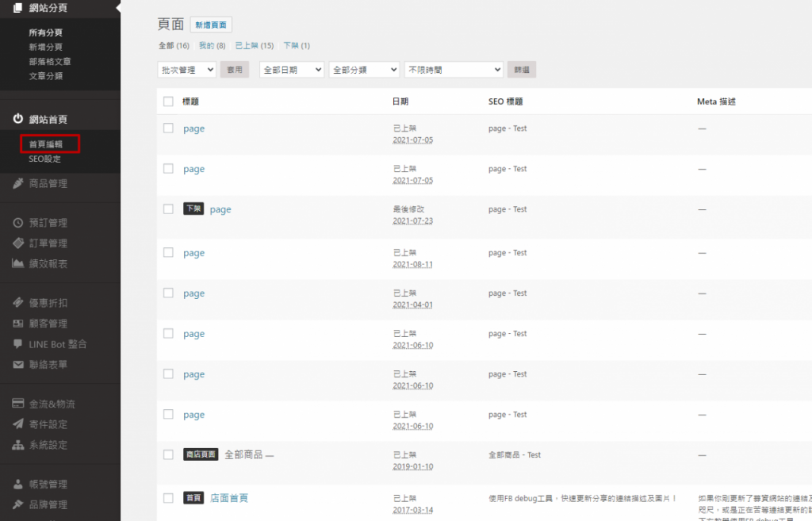Expand the 全部日期 date filter dropdown
Viewport: 812px width, 521px height.
pyautogui.click(x=292, y=70)
